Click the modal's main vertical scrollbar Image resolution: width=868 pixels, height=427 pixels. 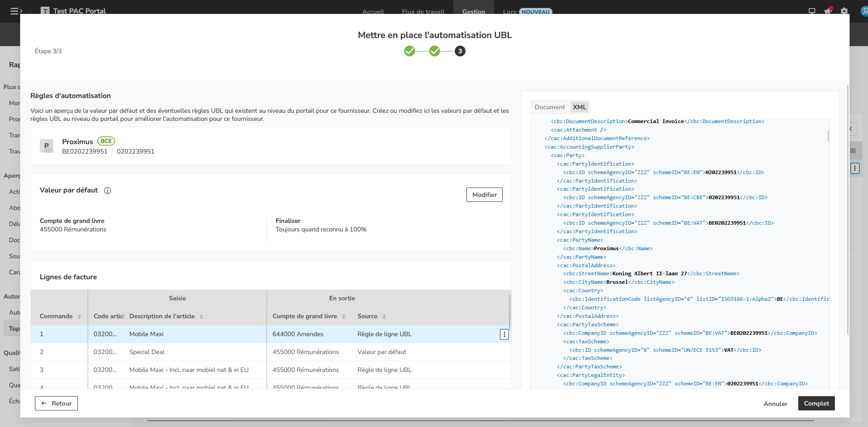coord(847,209)
